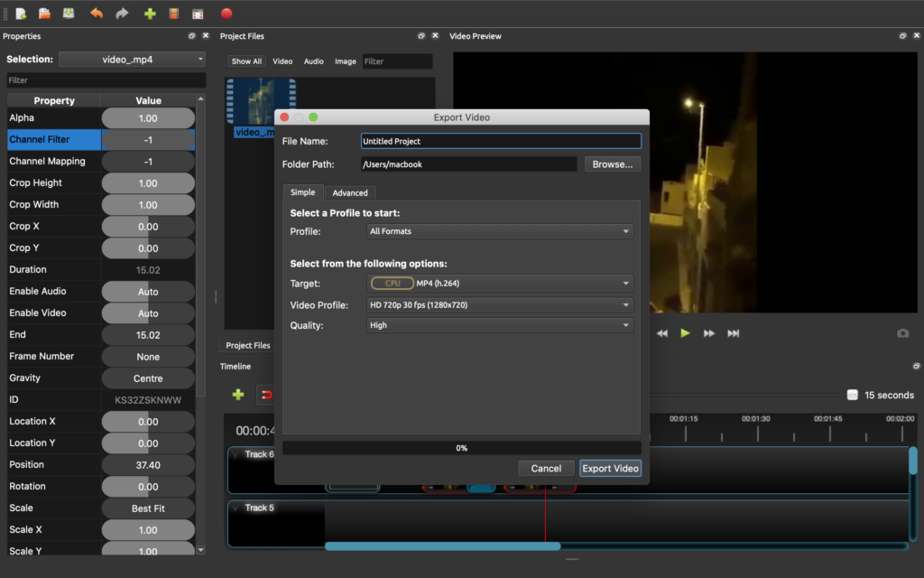Image resolution: width=924 pixels, height=578 pixels.
Task: Click the File Name input field
Action: [501, 141]
